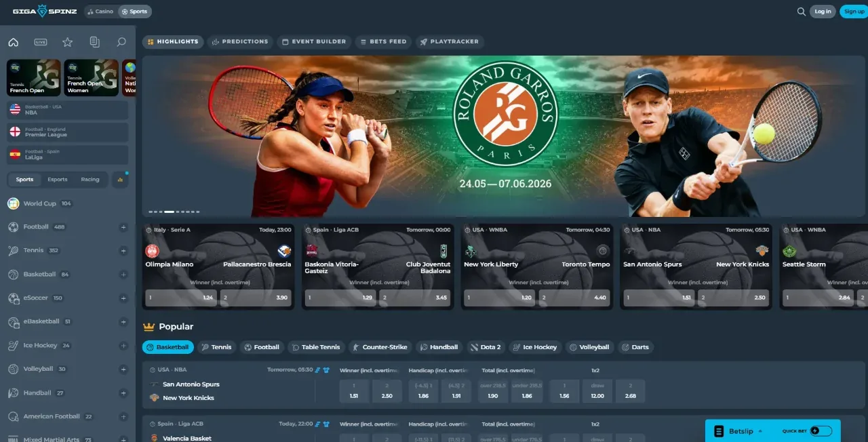Toggle the Quick Bet switch
Screen dimensions: 868x442
821,431
